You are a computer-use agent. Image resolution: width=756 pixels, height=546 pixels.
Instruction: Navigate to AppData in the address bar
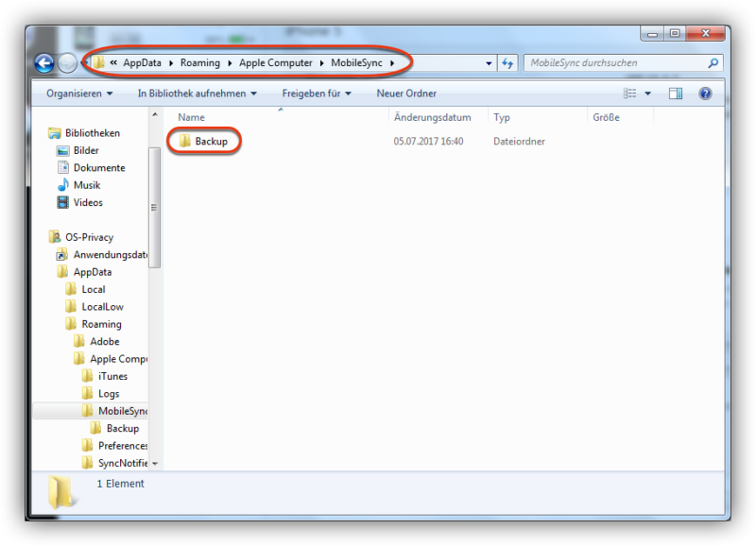pyautogui.click(x=143, y=63)
